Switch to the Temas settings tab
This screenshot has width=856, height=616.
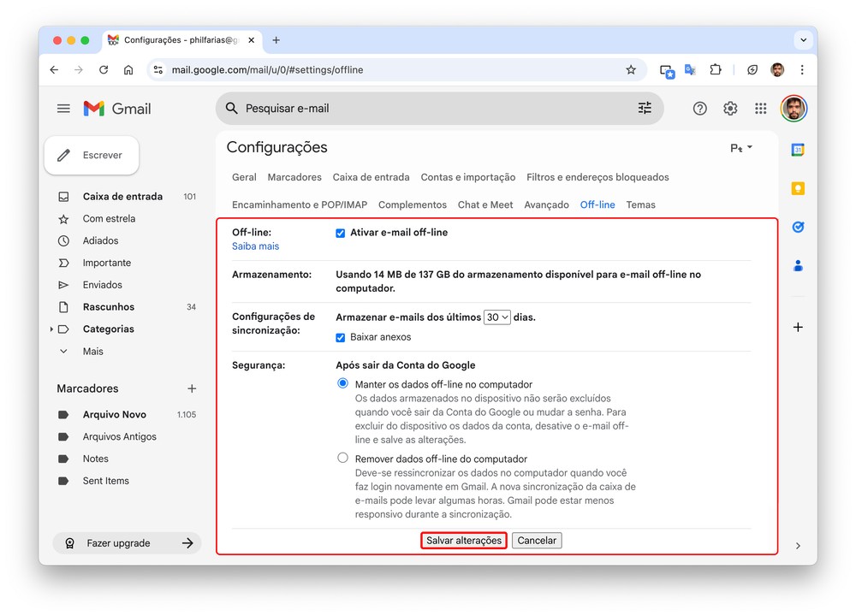[640, 205]
